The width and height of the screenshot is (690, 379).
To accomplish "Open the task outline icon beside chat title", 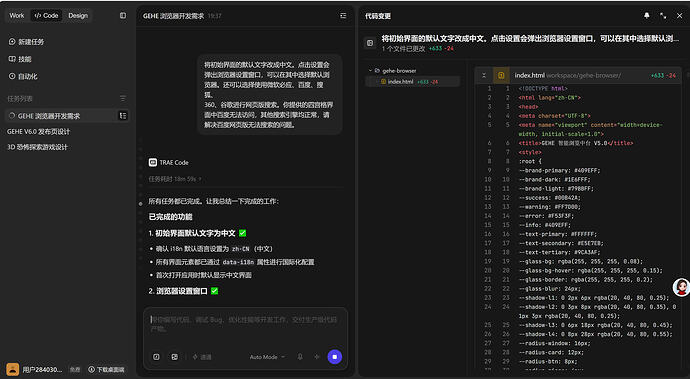I will click(x=343, y=15).
